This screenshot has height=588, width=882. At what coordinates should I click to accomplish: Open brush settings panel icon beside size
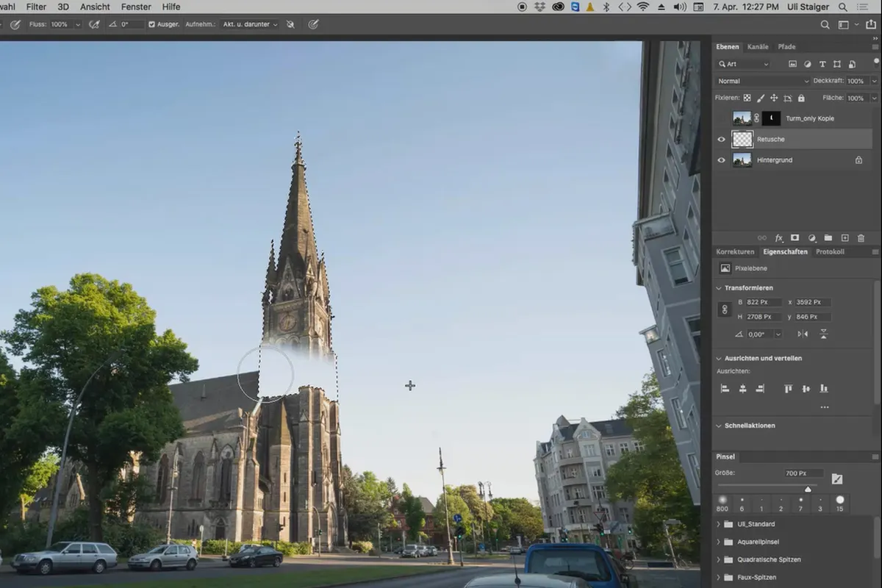[837, 478]
